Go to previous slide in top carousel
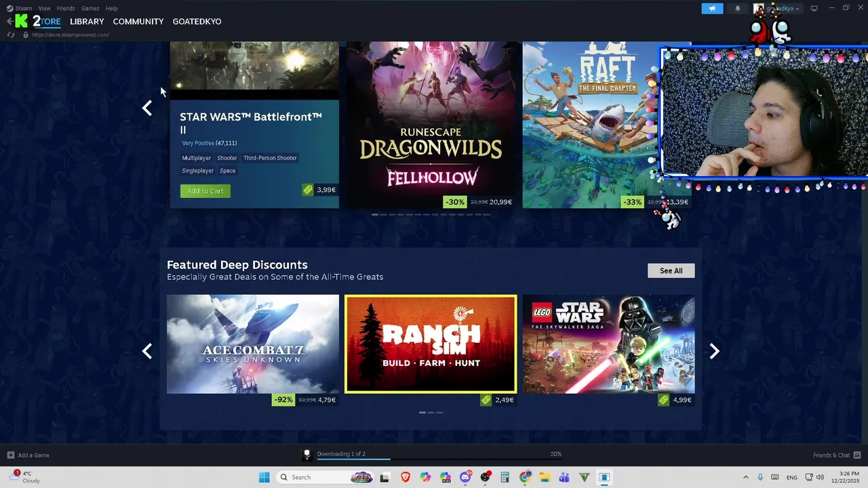868x488 pixels. (x=147, y=108)
